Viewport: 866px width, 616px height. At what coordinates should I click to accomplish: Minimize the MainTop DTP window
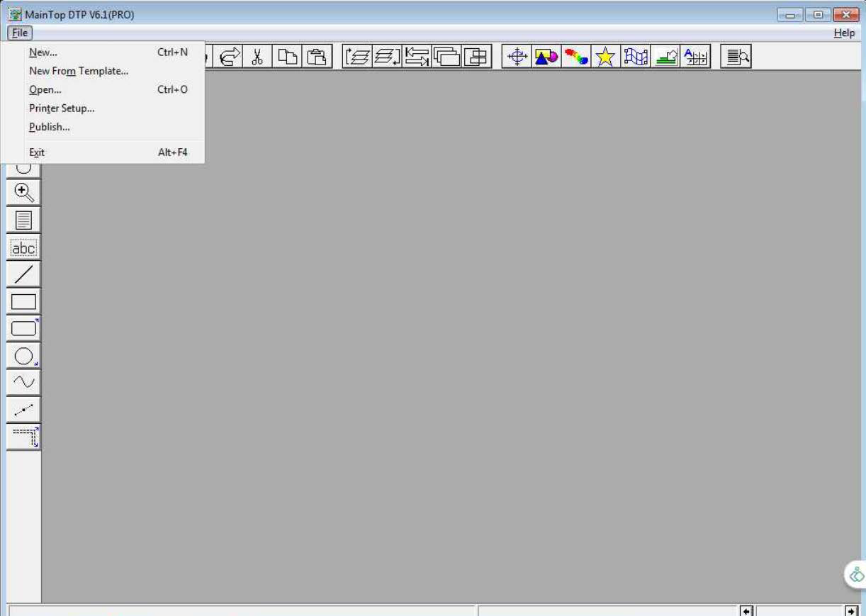tap(790, 14)
